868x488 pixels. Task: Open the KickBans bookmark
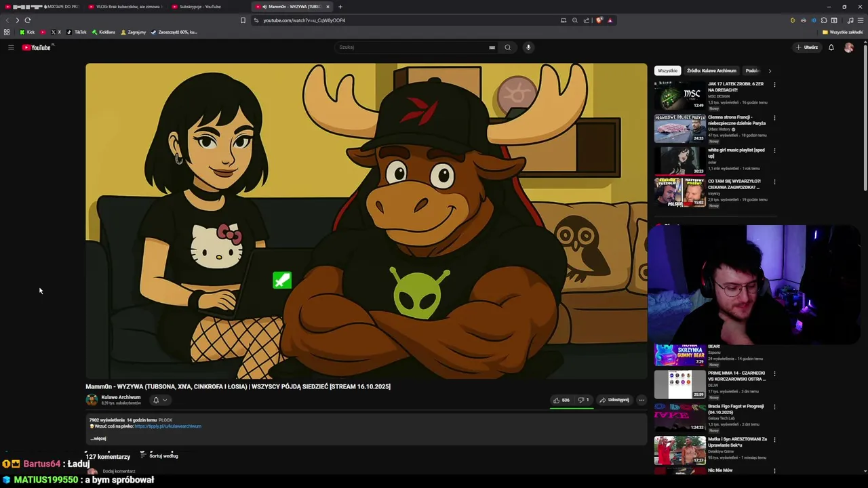103,32
